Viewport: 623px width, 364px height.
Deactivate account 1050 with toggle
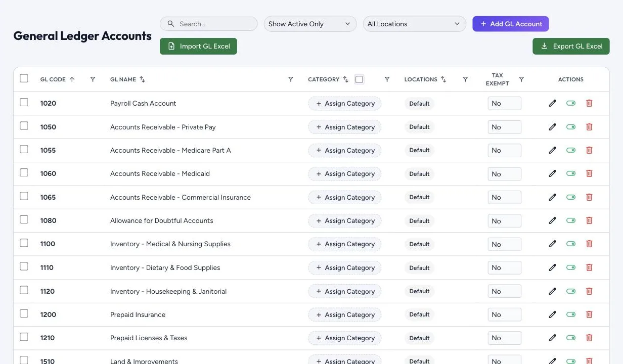tap(571, 127)
